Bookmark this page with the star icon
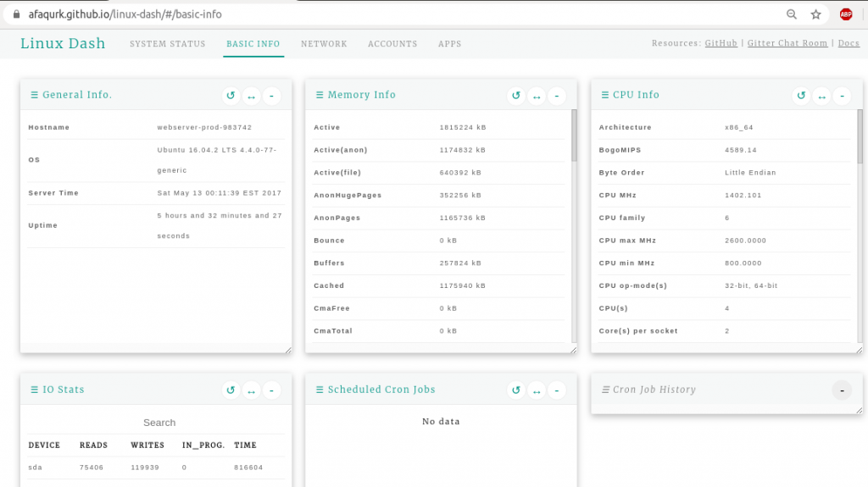 [816, 14]
